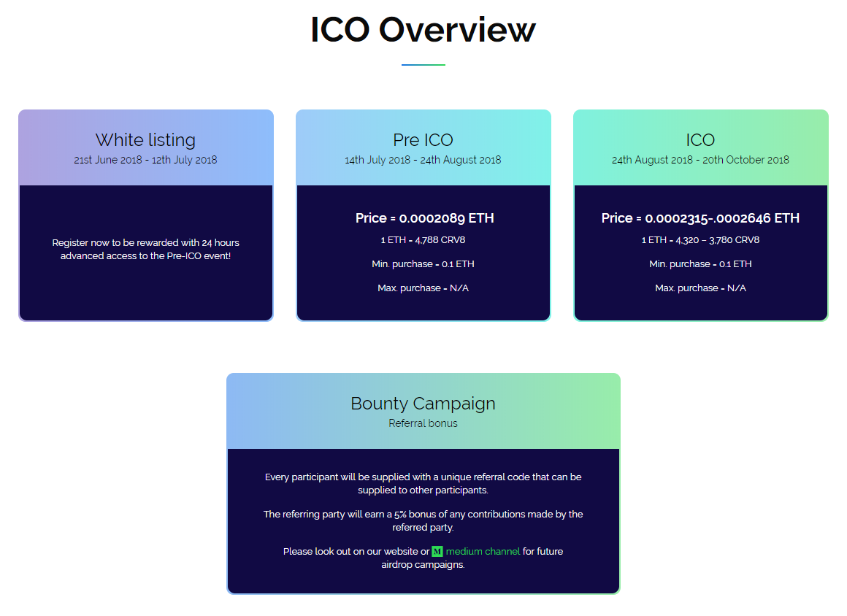Click the 1 ETH - 4,320 – 3,780 CRV8 rate
The width and height of the screenshot is (847, 616).
pyautogui.click(x=701, y=239)
